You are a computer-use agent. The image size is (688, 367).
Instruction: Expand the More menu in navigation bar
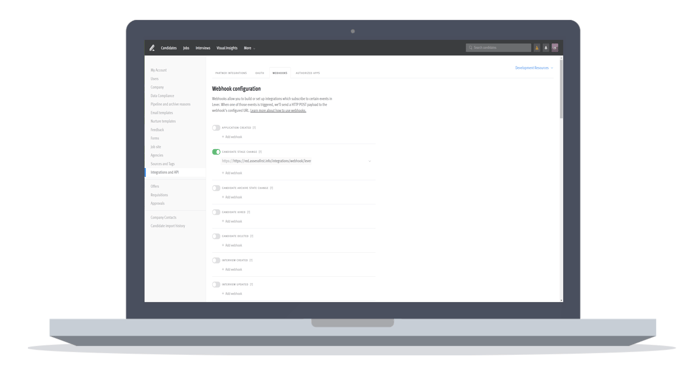point(249,48)
